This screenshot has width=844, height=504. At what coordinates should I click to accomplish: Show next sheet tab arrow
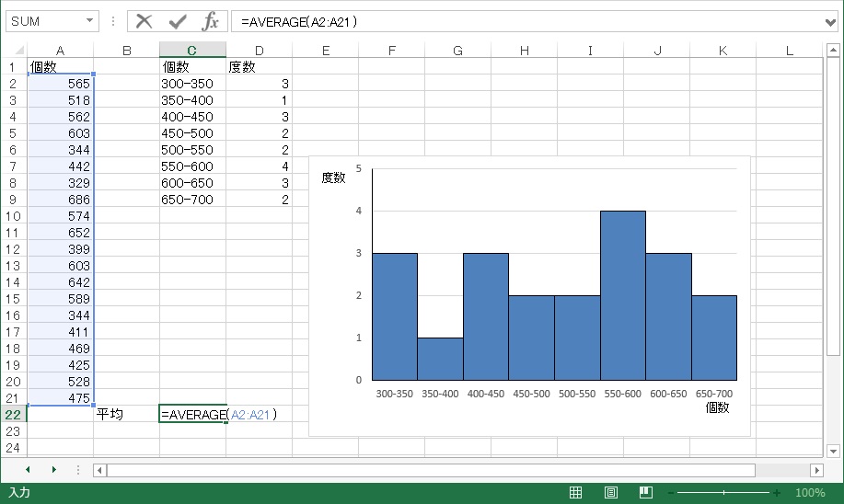(53, 470)
